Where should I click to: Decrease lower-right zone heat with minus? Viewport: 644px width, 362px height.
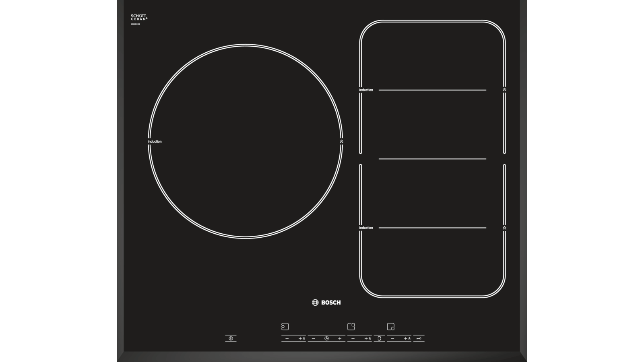(392, 339)
